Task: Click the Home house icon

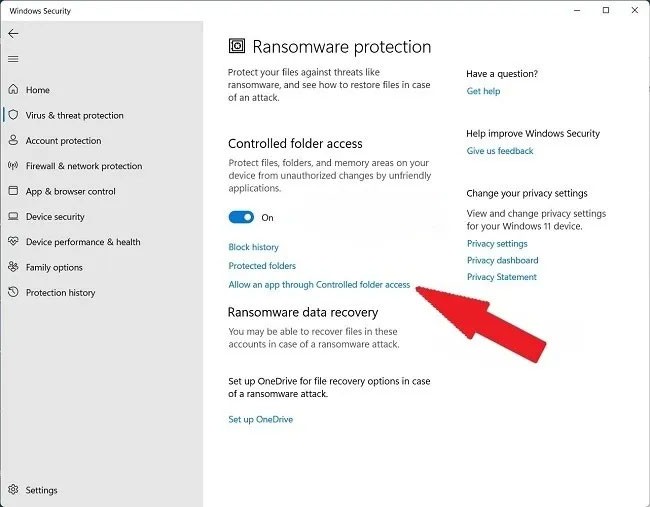Action: pos(14,90)
